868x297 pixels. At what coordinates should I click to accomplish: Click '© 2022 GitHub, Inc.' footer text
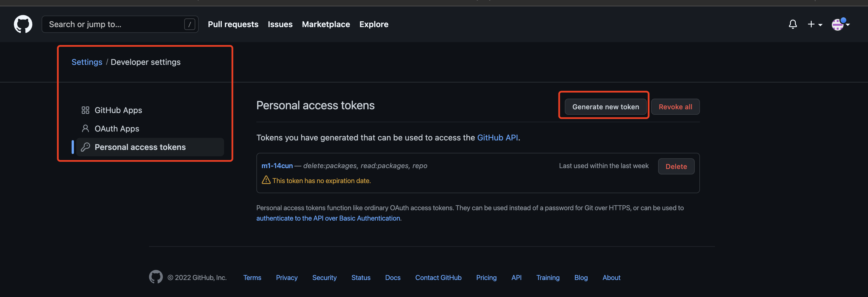197,277
